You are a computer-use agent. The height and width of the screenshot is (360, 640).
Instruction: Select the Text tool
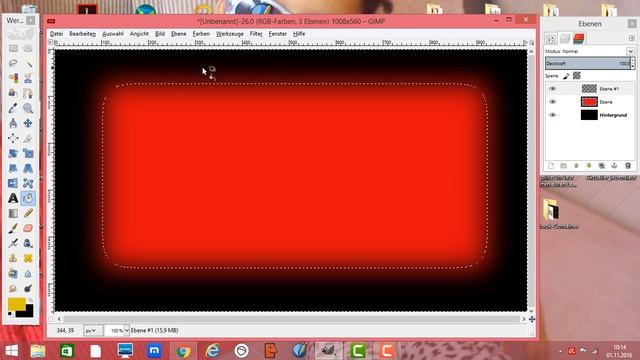pyautogui.click(x=13, y=198)
